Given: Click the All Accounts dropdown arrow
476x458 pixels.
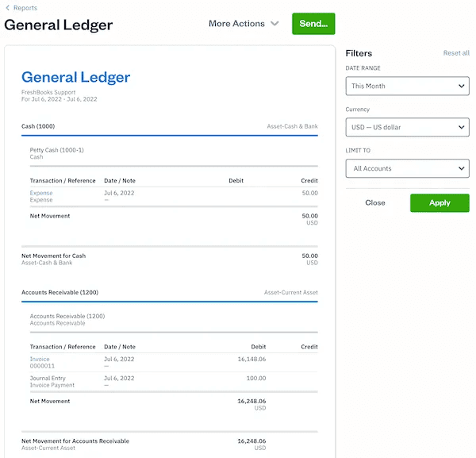Looking at the screenshot, I should click(462, 168).
